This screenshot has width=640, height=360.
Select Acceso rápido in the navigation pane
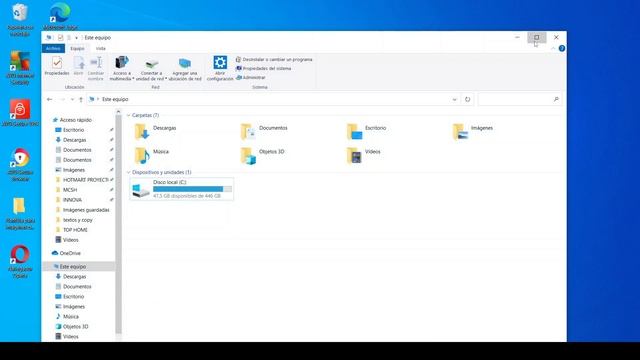(x=76, y=120)
